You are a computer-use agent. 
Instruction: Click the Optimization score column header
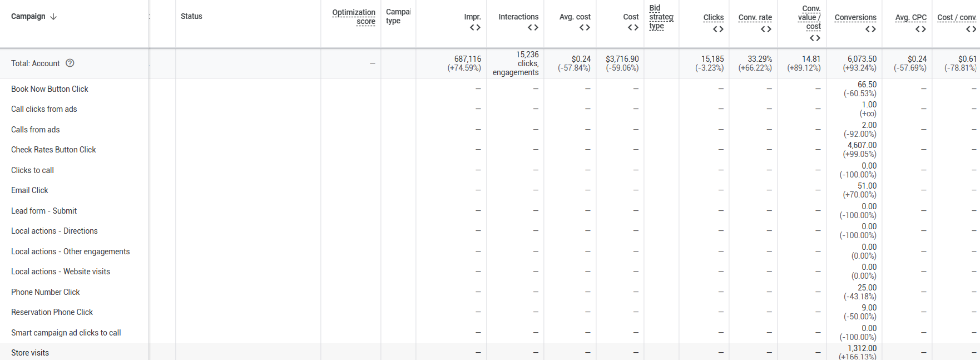click(354, 17)
